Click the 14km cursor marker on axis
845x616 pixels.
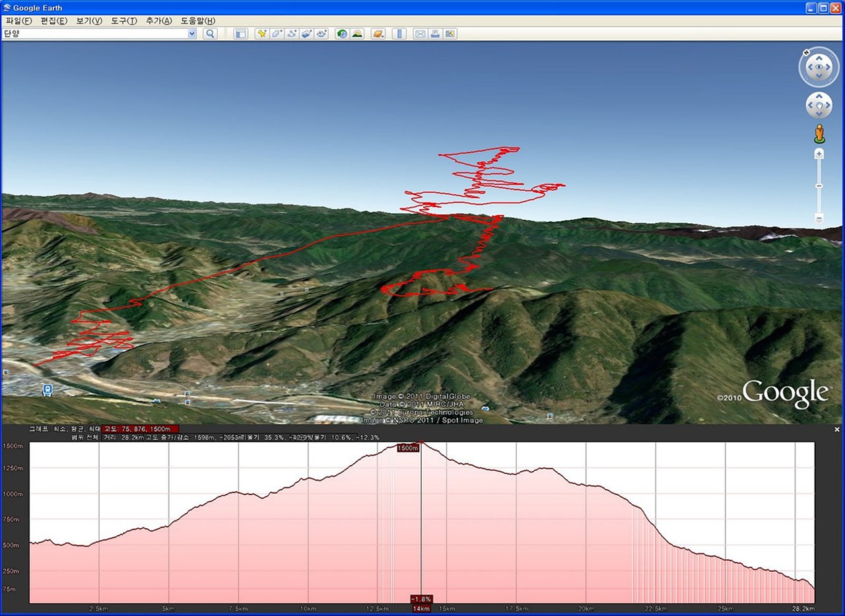click(x=421, y=608)
